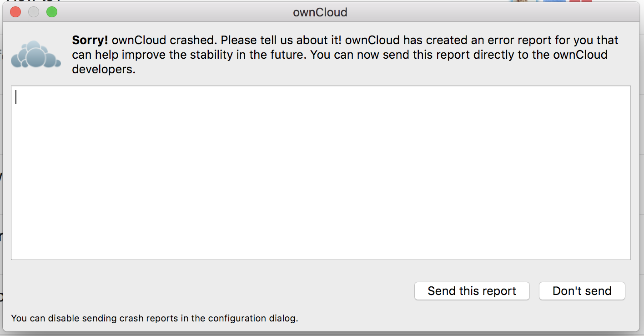Focus the empty crash description text area
Viewport: 644px width, 336px height.
tap(321, 173)
